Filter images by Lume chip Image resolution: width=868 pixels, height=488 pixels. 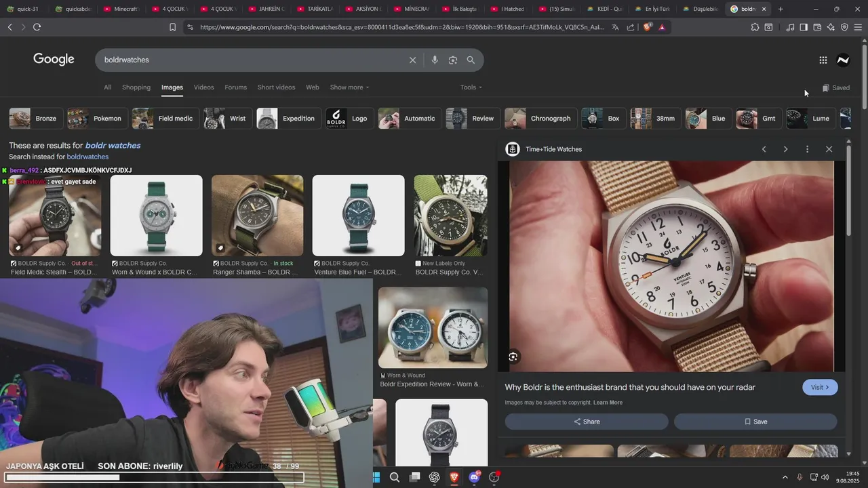tap(810, 119)
